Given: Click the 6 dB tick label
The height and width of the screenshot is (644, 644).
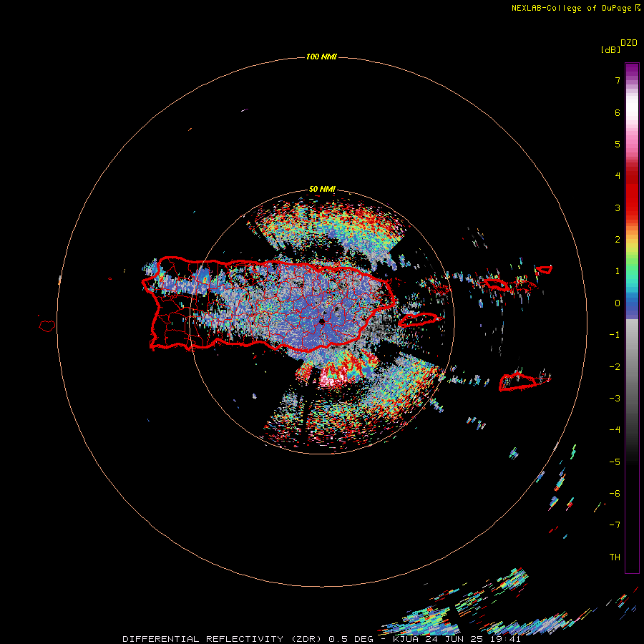Looking at the screenshot, I should 618,112.
